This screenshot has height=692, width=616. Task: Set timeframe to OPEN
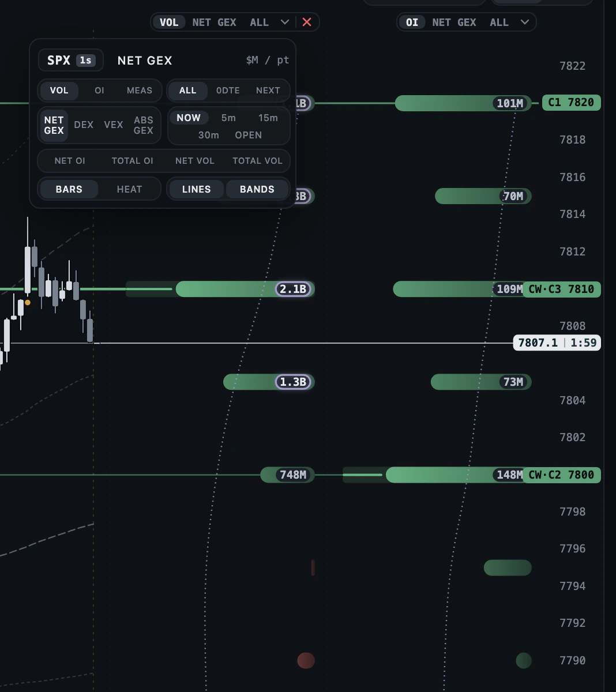(249, 135)
